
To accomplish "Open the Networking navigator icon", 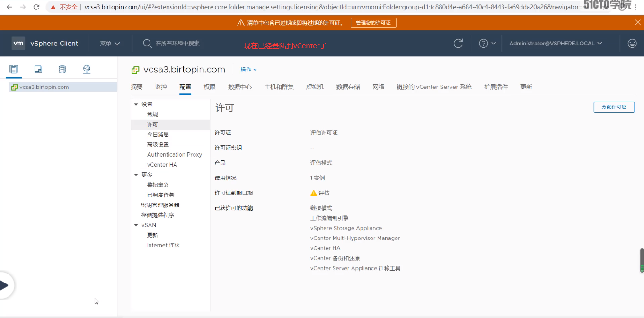I will pos(87,70).
